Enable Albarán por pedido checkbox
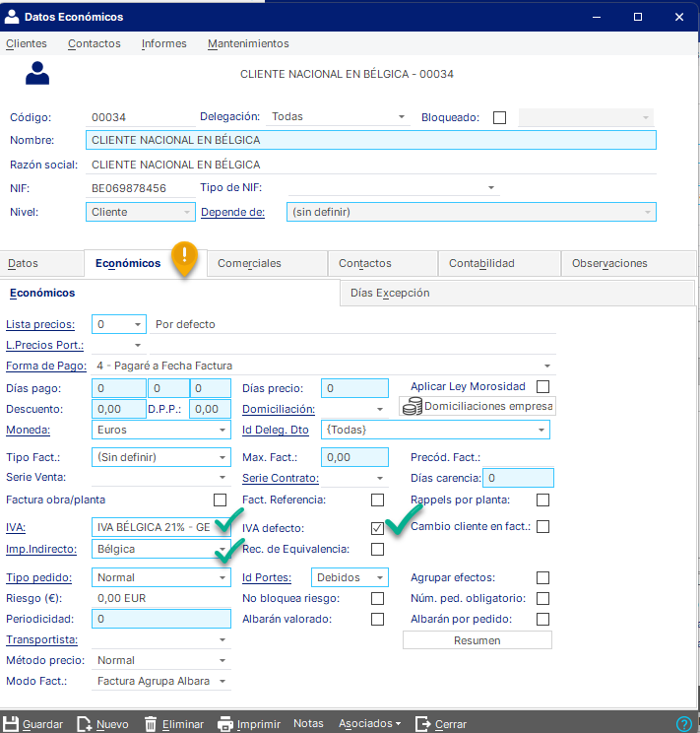This screenshot has width=700, height=733. 543,619
